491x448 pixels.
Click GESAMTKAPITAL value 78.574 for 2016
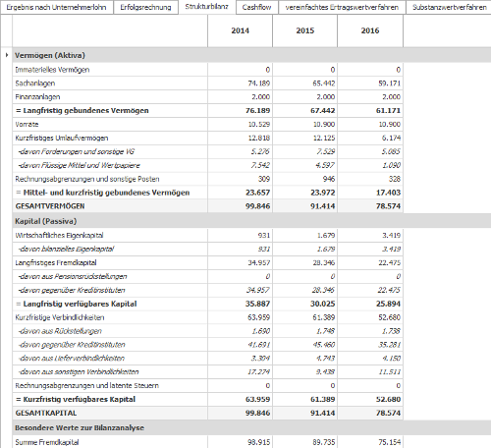388,414
